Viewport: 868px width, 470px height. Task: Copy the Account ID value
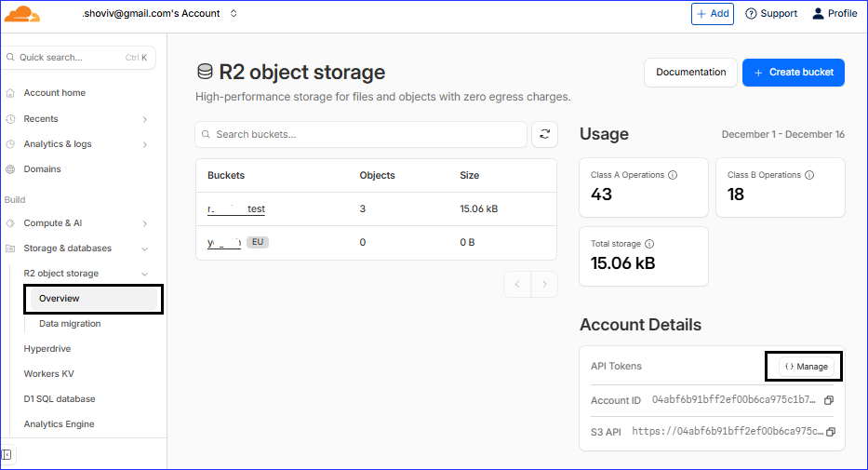tap(829, 400)
